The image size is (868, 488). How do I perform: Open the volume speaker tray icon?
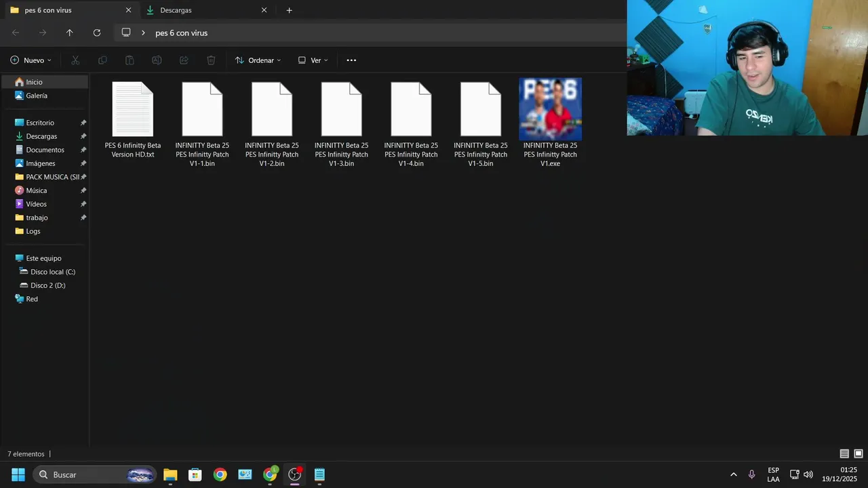click(x=808, y=474)
